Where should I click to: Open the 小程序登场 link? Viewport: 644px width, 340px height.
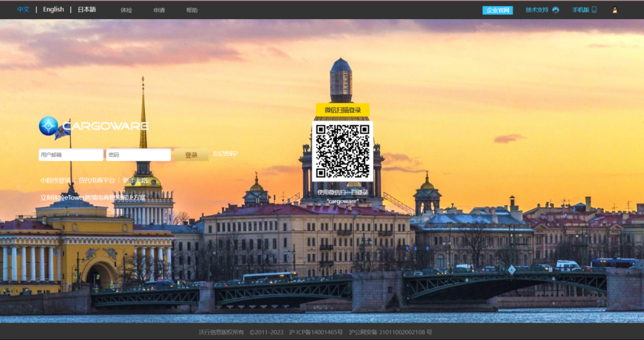[55, 180]
